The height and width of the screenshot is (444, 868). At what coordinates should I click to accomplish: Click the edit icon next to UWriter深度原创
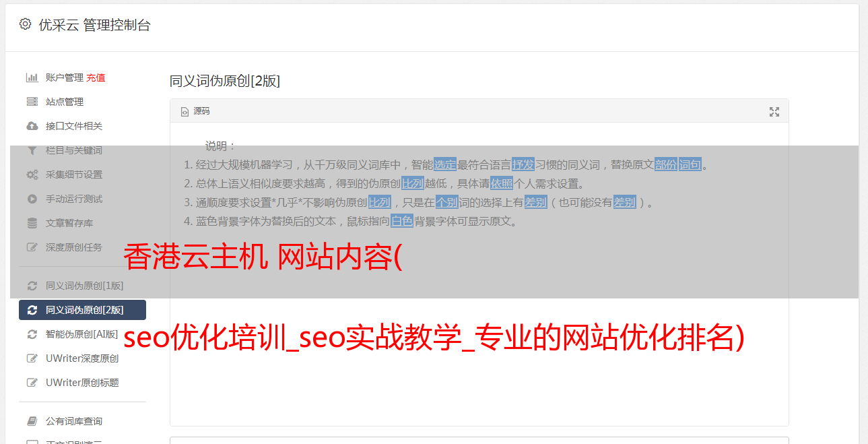coord(32,358)
